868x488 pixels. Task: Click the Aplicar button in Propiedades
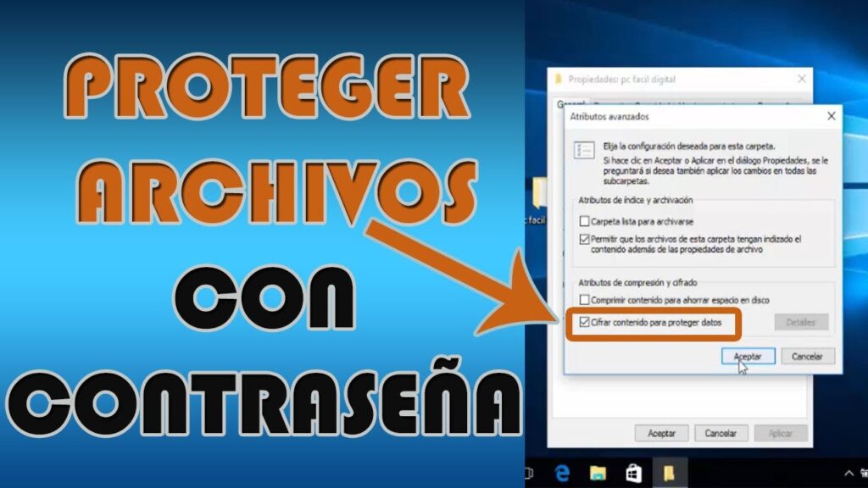pos(780,433)
